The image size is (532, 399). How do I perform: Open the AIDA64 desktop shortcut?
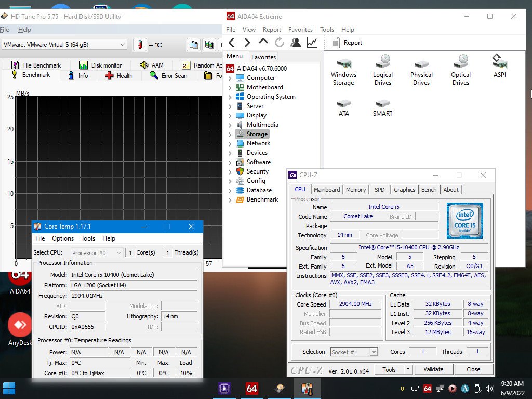point(20,282)
